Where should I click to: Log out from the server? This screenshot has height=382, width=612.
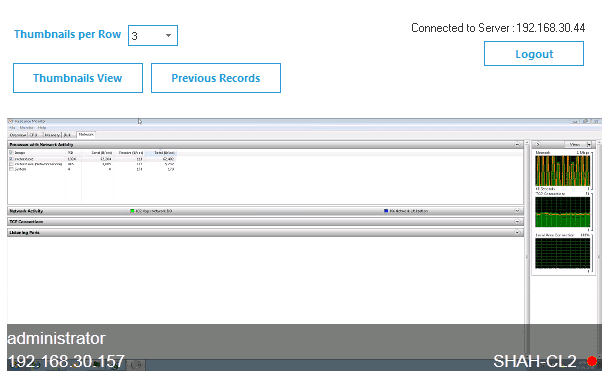(534, 53)
